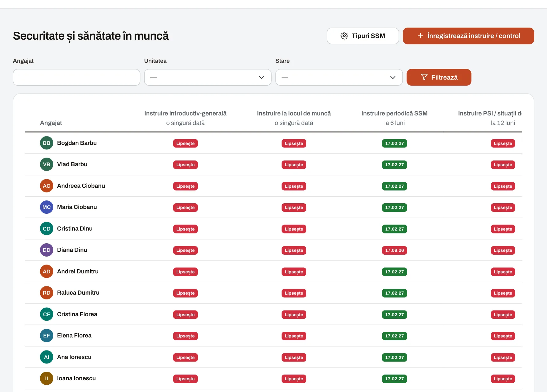Click Ana Ionescu's AI avatar
Viewport: 547px width, 392px height.
pyautogui.click(x=47, y=357)
